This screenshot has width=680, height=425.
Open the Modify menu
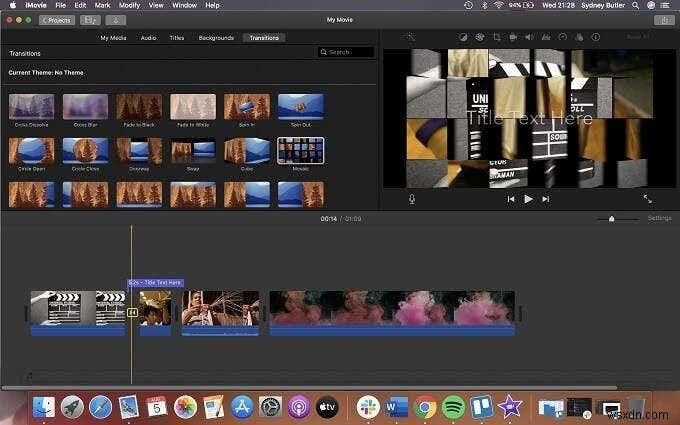tap(129, 5)
